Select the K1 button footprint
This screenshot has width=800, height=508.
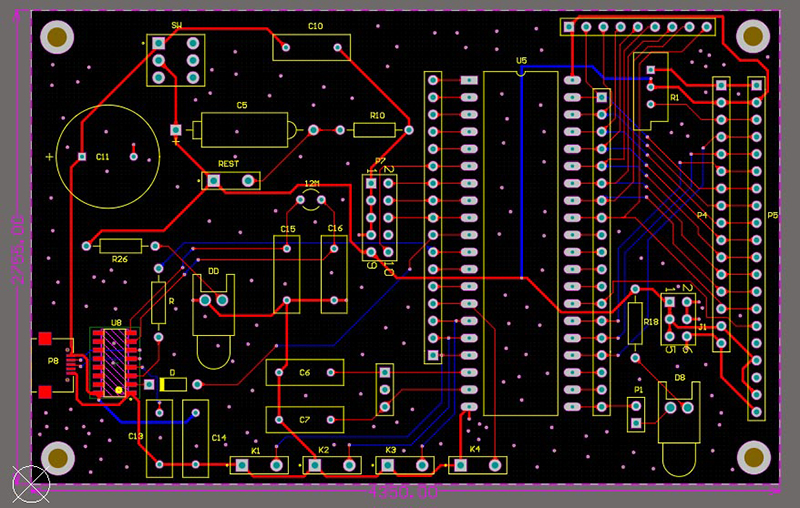(x=259, y=465)
